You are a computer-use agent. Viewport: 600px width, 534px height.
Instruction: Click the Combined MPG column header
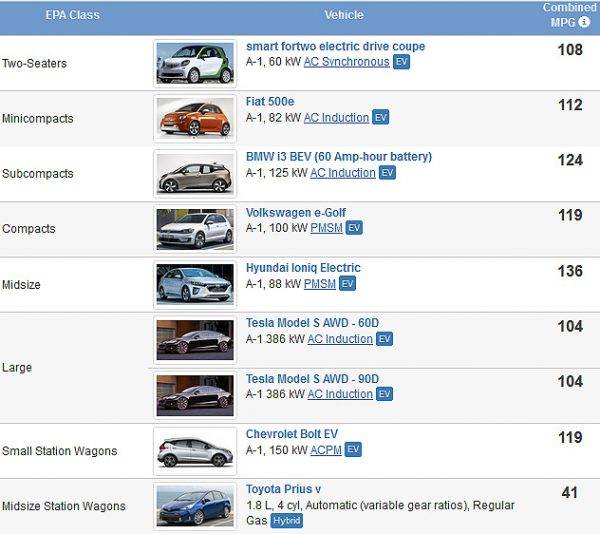click(569, 15)
